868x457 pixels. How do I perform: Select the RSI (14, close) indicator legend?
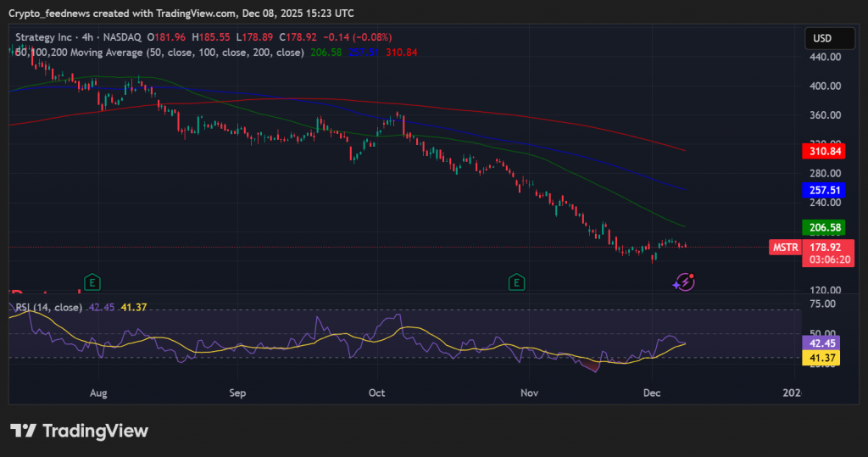tap(48, 307)
